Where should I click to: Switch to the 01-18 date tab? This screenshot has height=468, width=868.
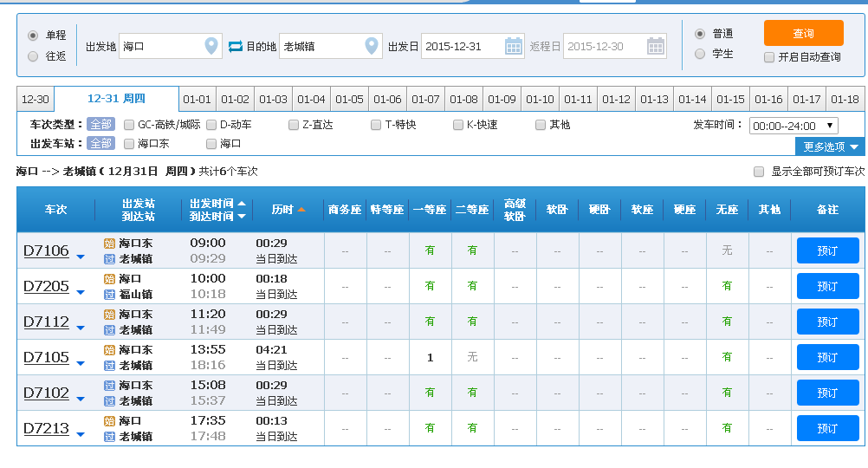845,99
